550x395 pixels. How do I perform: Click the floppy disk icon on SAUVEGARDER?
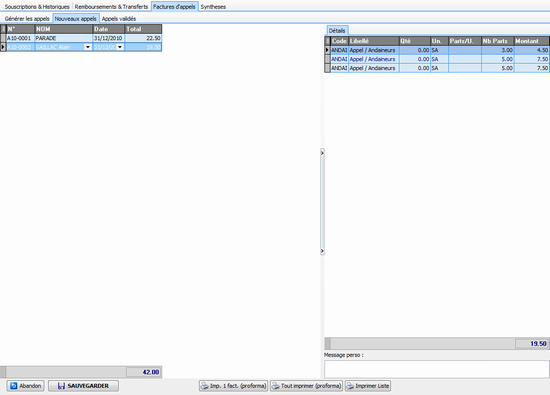[x=61, y=386]
